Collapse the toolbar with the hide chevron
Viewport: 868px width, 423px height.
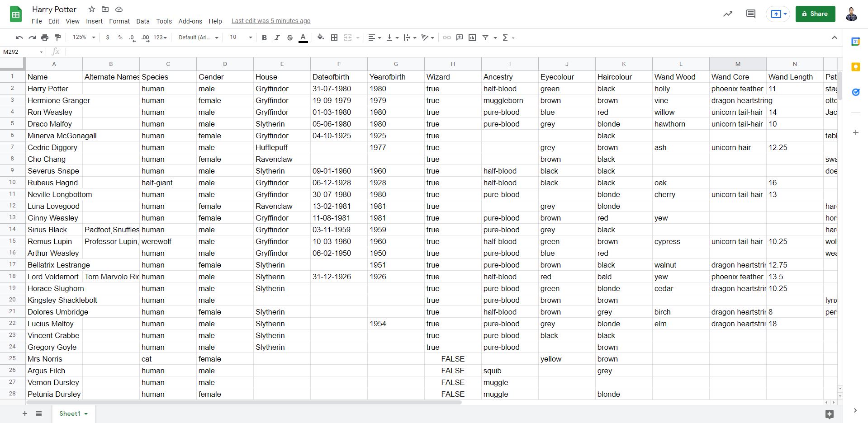click(835, 38)
